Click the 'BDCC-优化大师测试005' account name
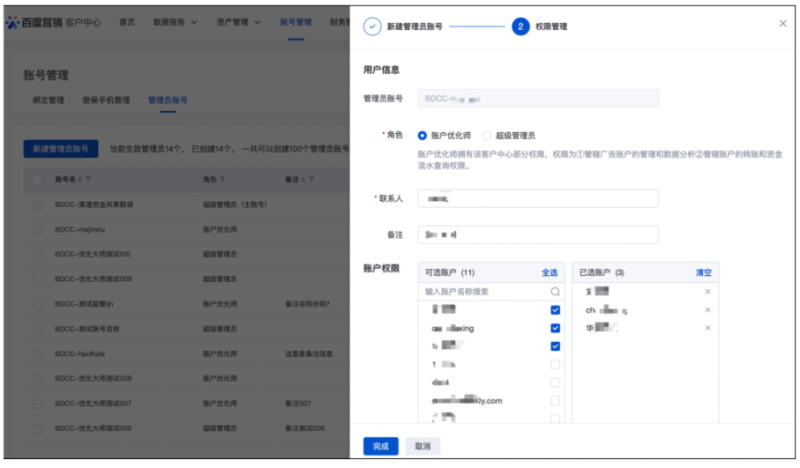 click(x=93, y=428)
